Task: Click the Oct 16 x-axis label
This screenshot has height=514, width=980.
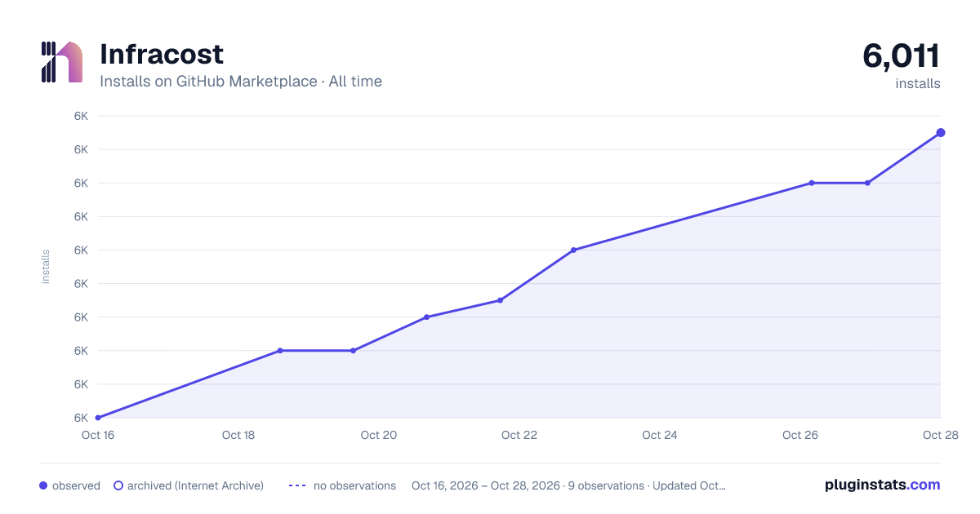Action: (x=98, y=435)
